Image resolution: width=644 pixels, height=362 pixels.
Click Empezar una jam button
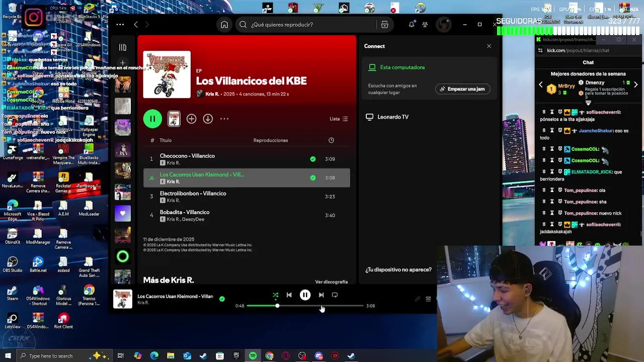pos(462,89)
